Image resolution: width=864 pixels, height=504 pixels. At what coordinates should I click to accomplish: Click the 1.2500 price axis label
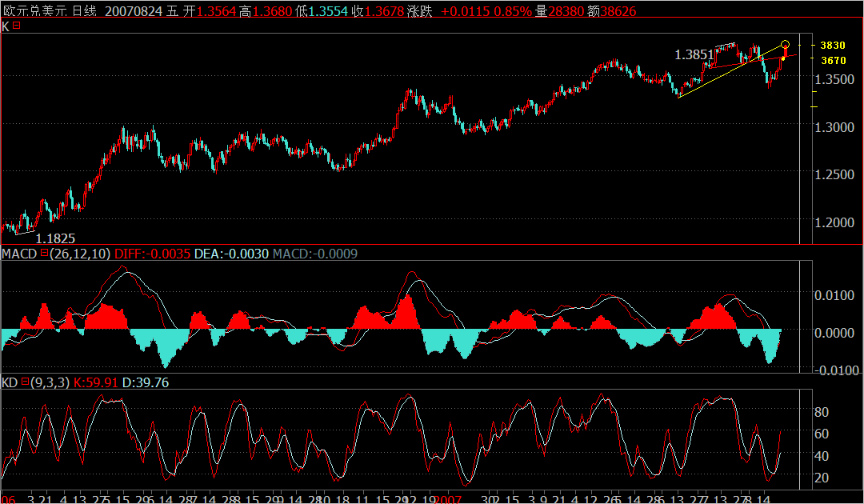pyautogui.click(x=834, y=174)
